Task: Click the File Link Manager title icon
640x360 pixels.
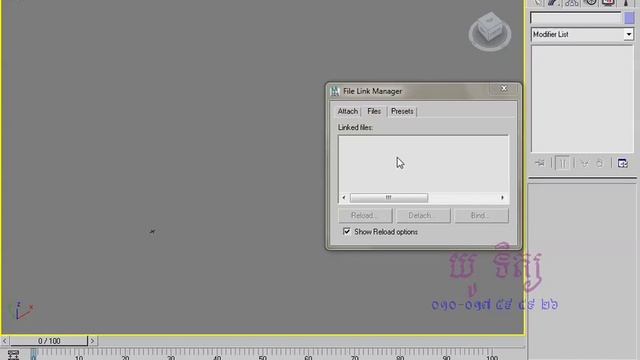Action: [x=335, y=91]
